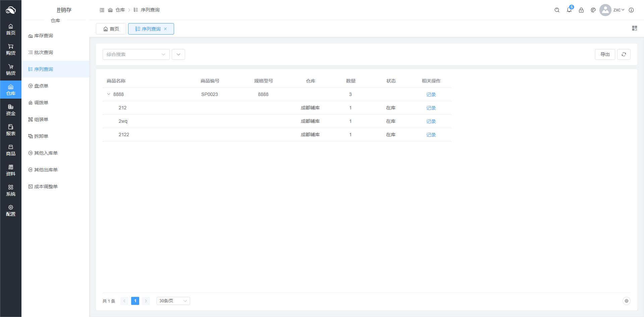The height and width of the screenshot is (317, 644).
Task: Open 记录 link for serial 2wq
Action: pyautogui.click(x=431, y=121)
